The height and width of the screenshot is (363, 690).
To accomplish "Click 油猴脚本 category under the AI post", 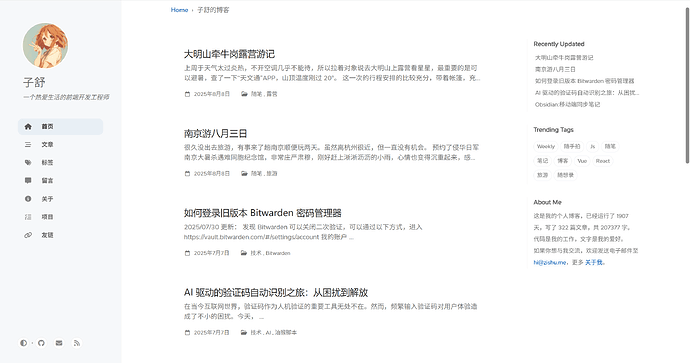I will pos(286,333).
